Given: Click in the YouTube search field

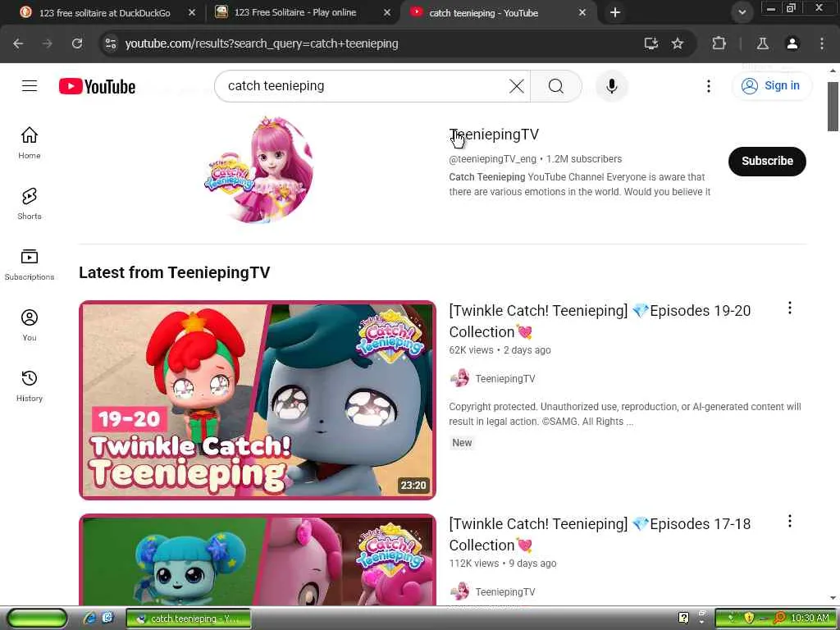Looking at the screenshot, I should point(364,86).
